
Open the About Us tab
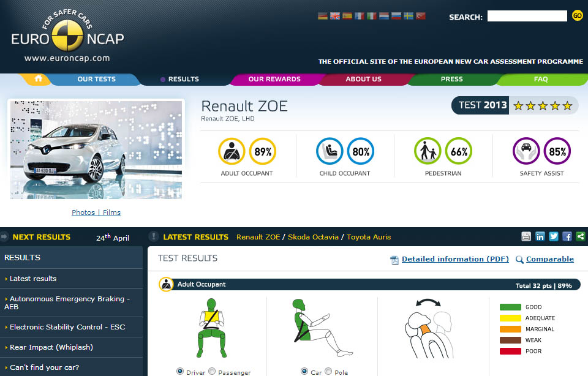tap(363, 79)
